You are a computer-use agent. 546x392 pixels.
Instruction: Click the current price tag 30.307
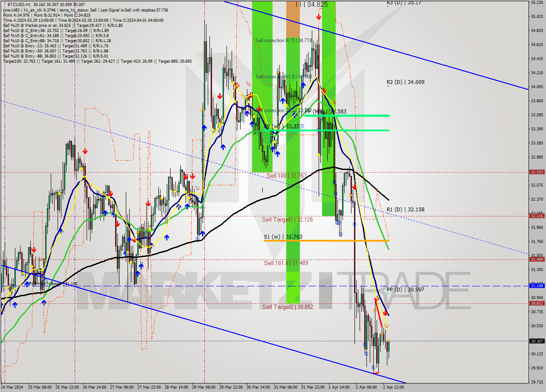537,341
